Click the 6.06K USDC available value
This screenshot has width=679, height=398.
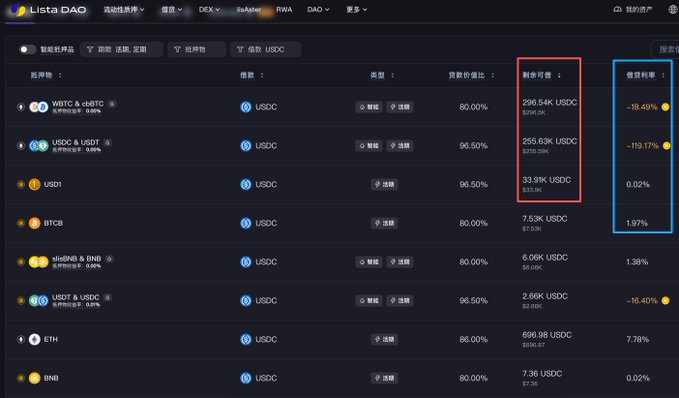coord(545,257)
